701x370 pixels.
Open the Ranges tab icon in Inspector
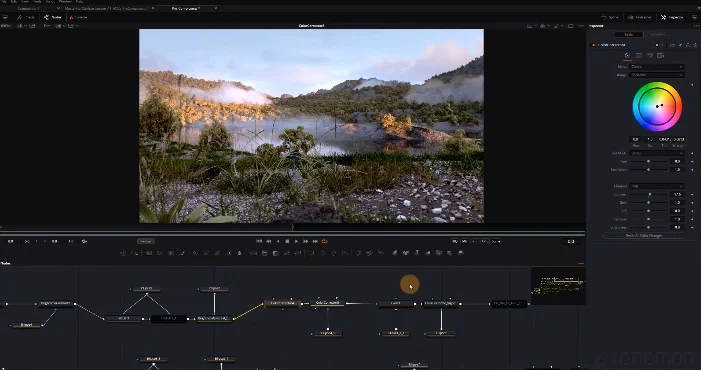pos(638,55)
